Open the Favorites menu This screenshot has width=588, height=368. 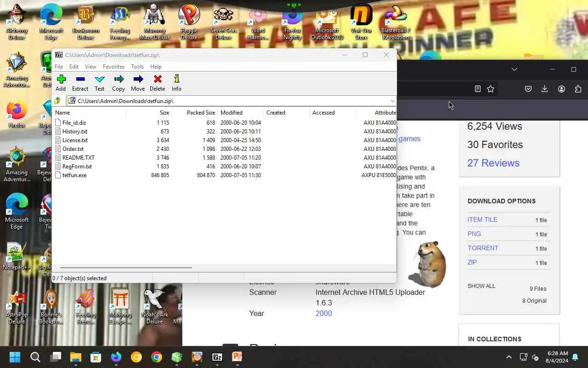113,67
